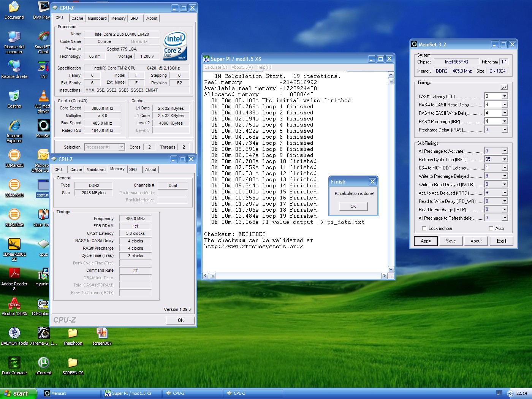Launch the MemSet desktop shortcut

43,128
